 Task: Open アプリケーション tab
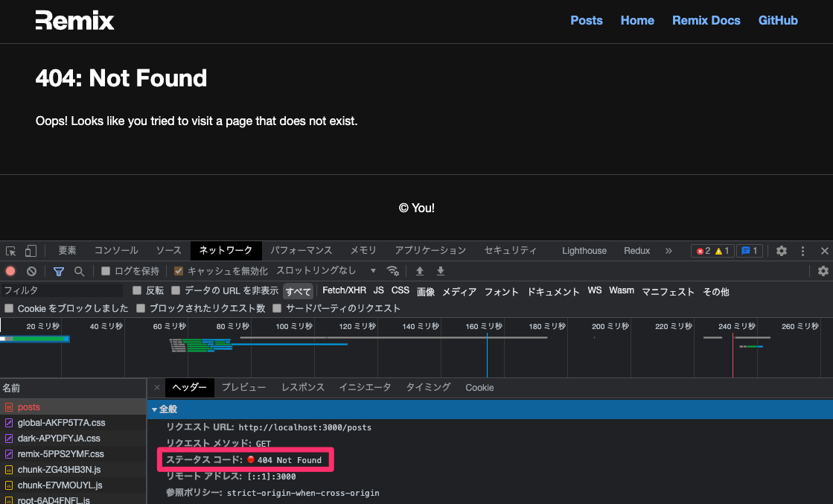pos(430,251)
